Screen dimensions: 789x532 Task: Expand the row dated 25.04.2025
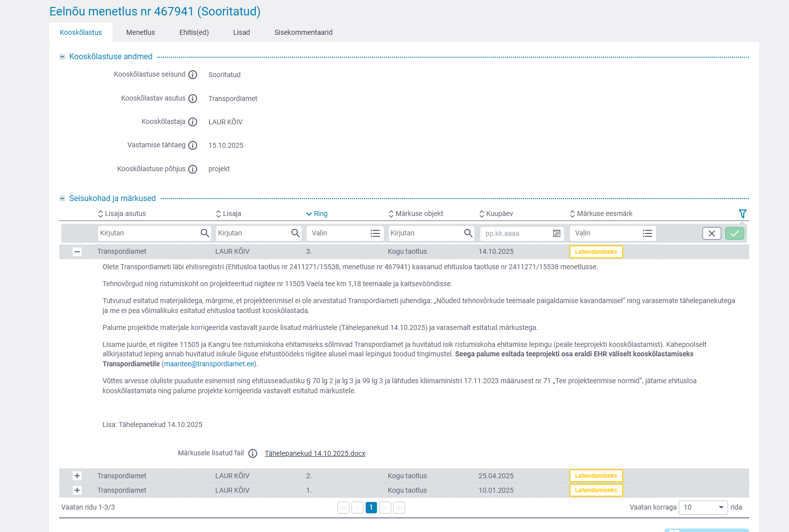coord(77,476)
